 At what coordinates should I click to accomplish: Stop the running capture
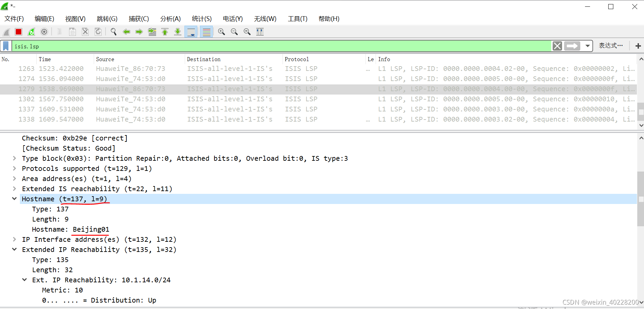point(19,32)
